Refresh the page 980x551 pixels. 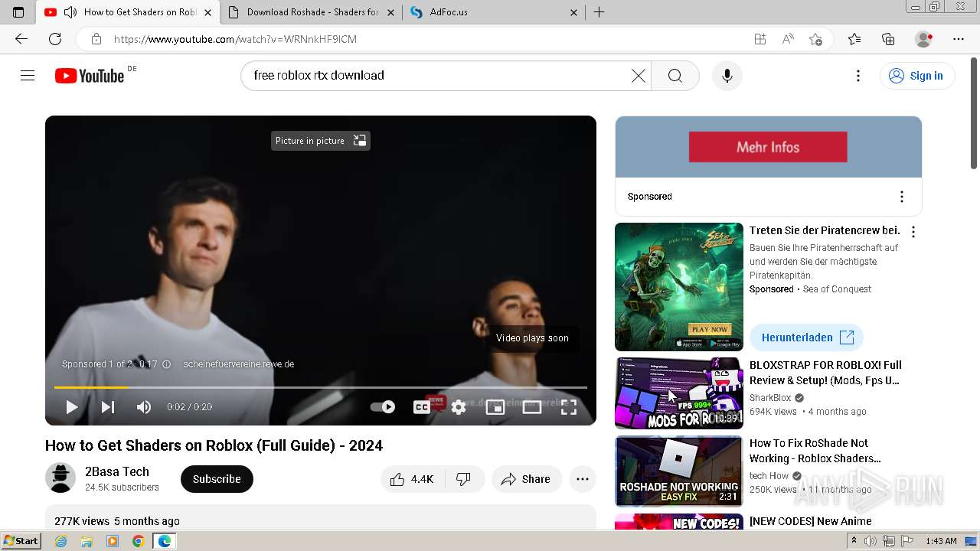55,39
